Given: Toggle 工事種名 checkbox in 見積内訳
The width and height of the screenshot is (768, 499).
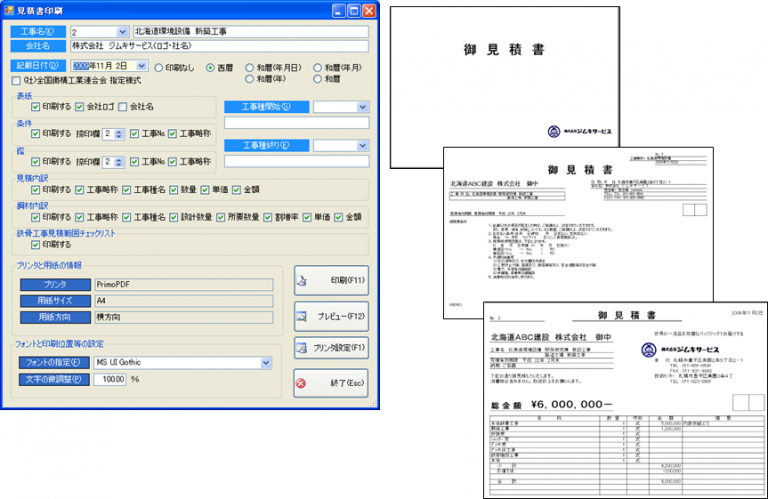Looking at the screenshot, I should pos(126,190).
